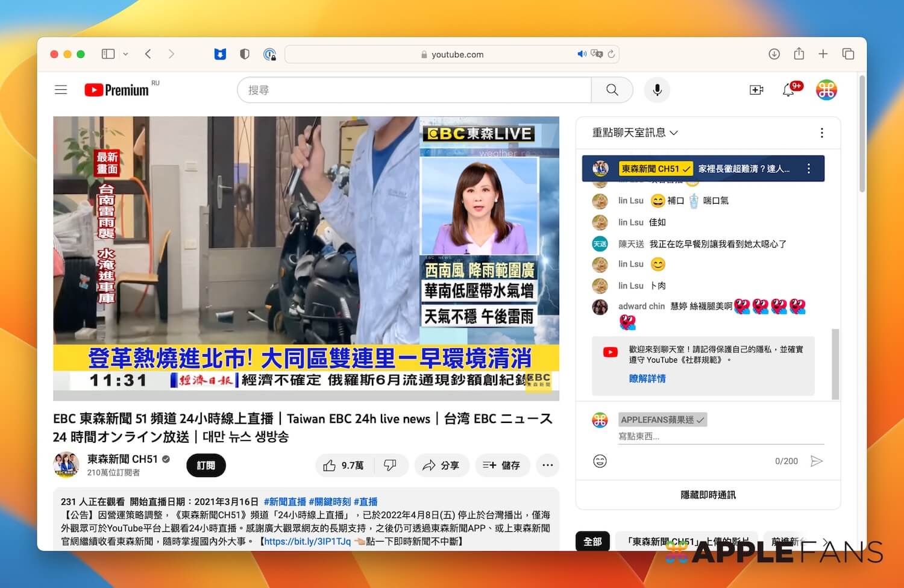904x588 pixels.
Task: Go back with Safari back arrow
Action: click(148, 54)
